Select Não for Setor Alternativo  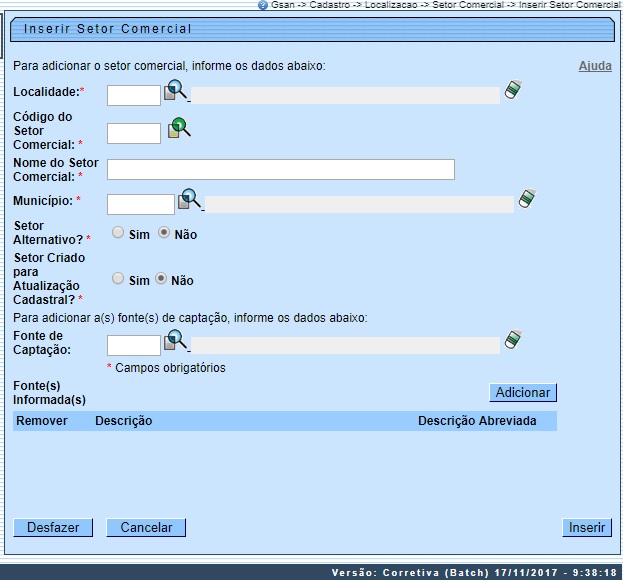click(164, 233)
